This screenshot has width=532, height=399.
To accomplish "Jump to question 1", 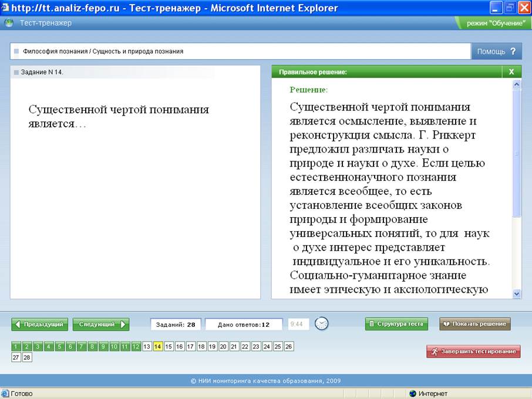I will pyautogui.click(x=16, y=346).
